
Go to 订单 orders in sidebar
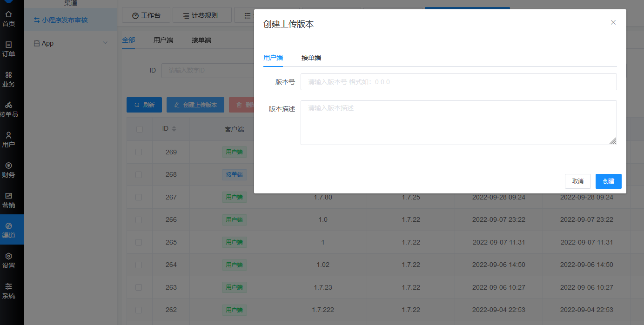tap(8, 45)
